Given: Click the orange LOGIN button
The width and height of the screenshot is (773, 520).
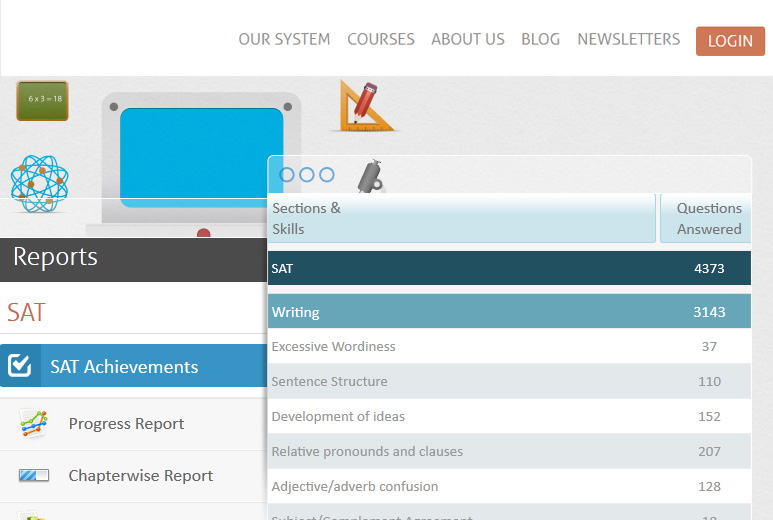Looking at the screenshot, I should click(730, 41).
